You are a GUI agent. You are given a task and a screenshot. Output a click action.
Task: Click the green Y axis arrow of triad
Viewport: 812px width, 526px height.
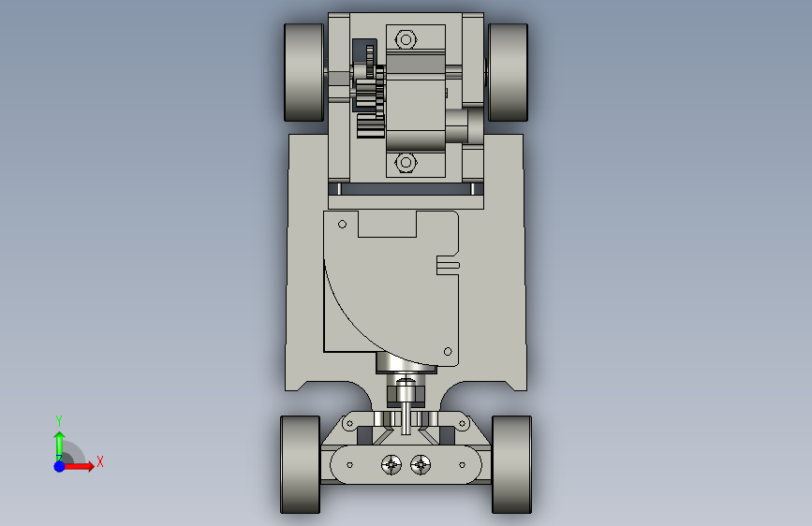coord(60,446)
